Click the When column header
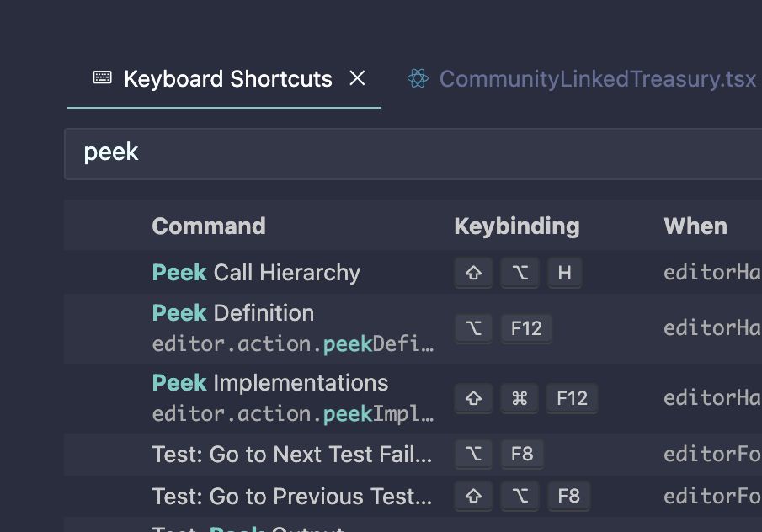 click(x=695, y=226)
